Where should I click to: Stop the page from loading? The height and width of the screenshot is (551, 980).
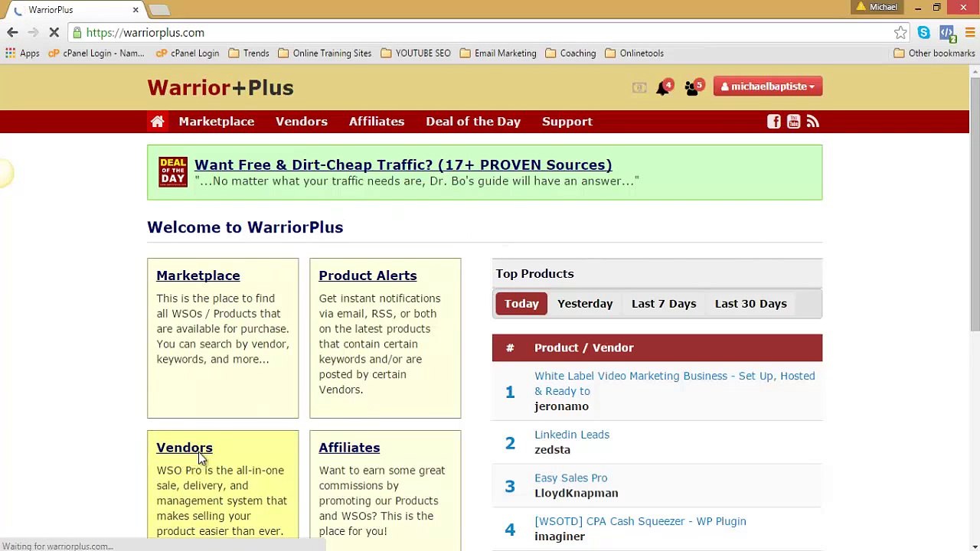point(54,32)
